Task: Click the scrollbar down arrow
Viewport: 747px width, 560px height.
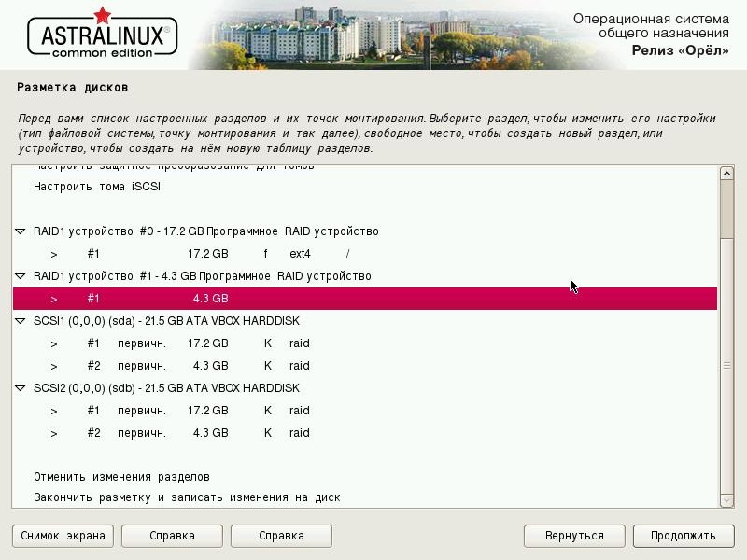Action: click(727, 500)
